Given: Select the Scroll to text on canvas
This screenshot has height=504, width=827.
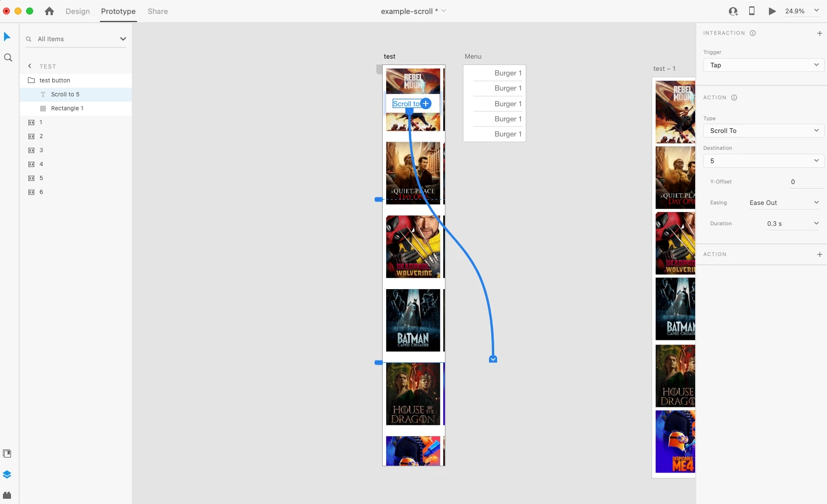Looking at the screenshot, I should coord(407,104).
